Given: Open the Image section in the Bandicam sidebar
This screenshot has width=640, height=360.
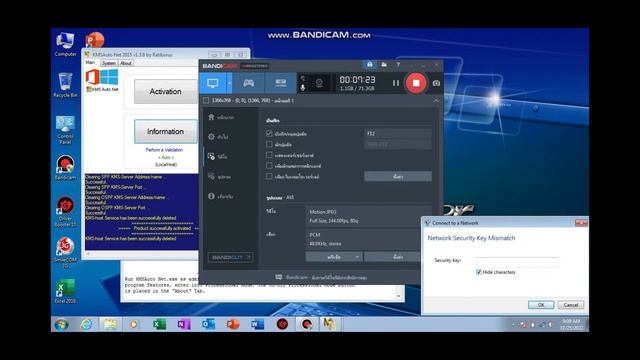Looking at the screenshot, I should (219, 176).
